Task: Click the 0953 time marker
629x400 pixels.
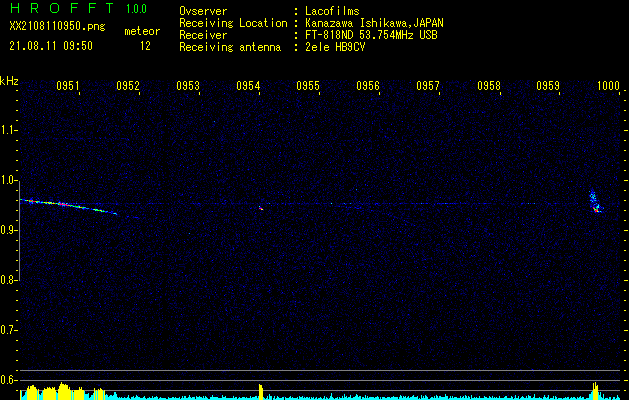Action: click(188, 85)
